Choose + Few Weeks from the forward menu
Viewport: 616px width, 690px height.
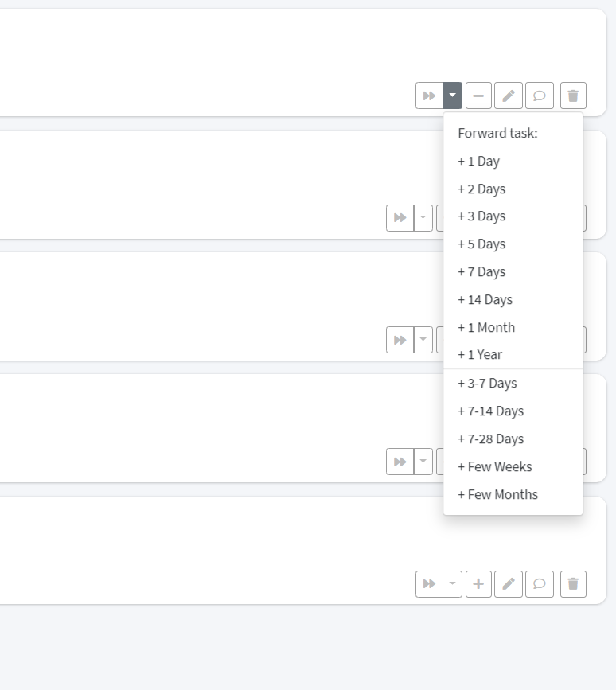[494, 466]
